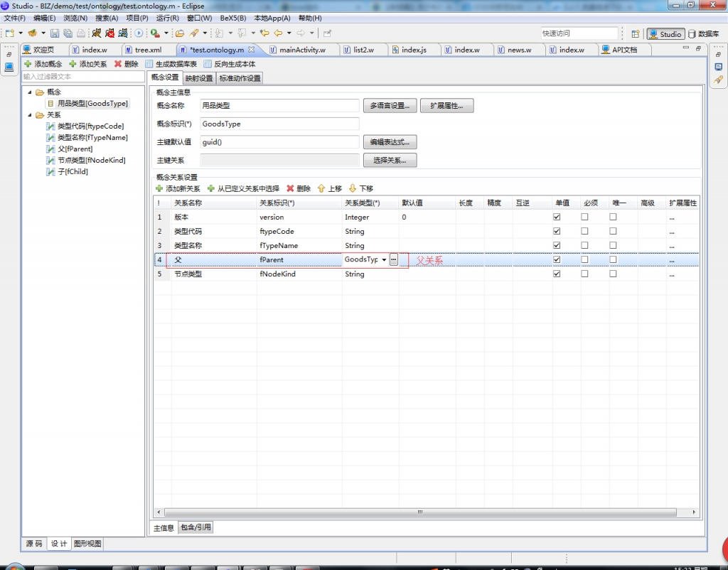Viewport: 728px width, 570px height.
Task: Click the 选择关系... button
Action: tap(390, 160)
